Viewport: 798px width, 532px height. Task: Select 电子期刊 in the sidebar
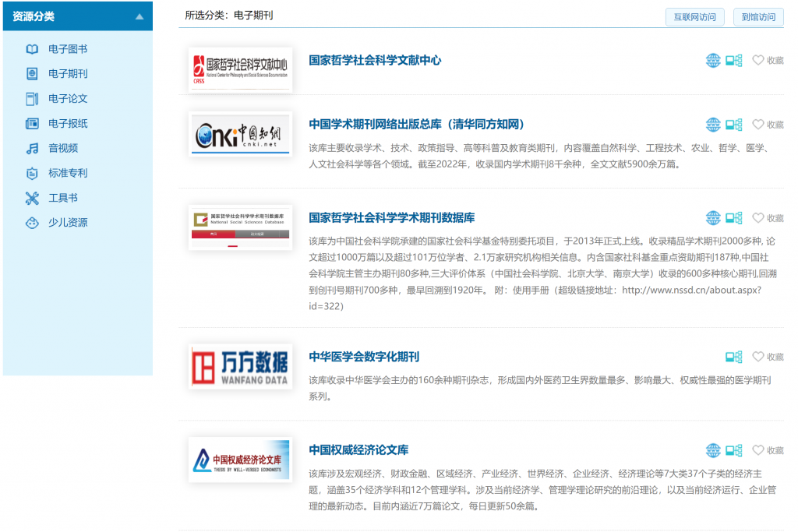click(x=68, y=74)
